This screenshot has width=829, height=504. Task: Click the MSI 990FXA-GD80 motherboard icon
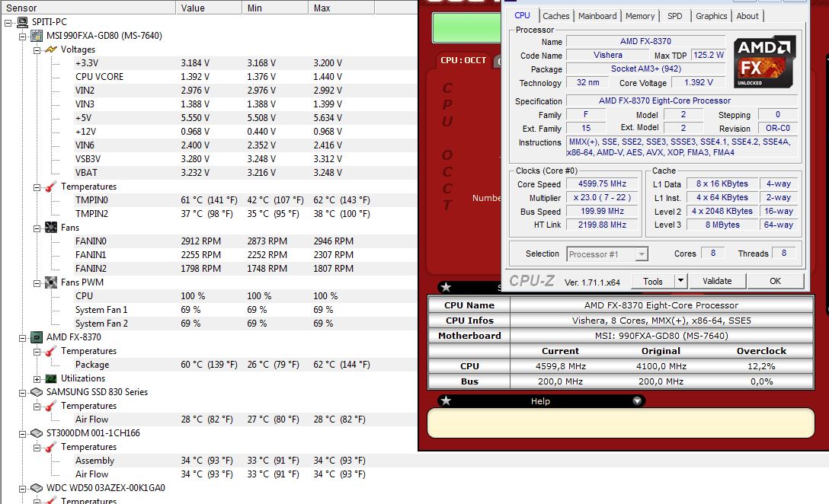click(37, 36)
